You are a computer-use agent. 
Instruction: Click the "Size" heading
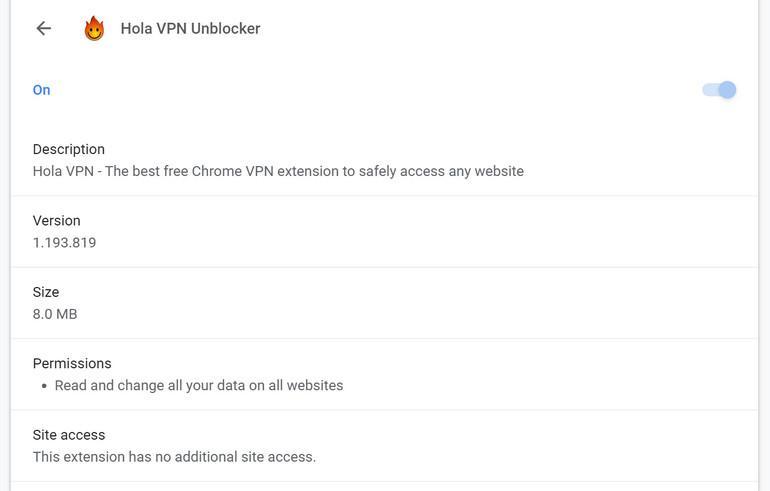pyautogui.click(x=46, y=292)
